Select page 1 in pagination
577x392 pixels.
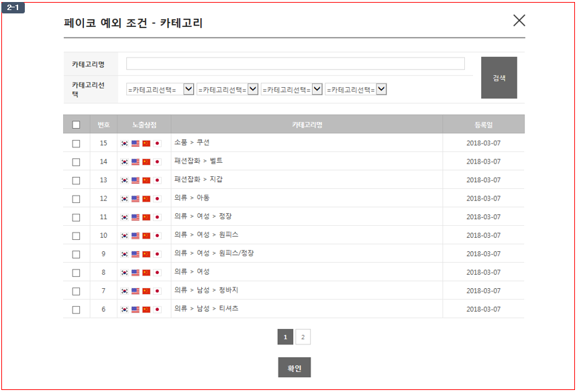(285, 337)
